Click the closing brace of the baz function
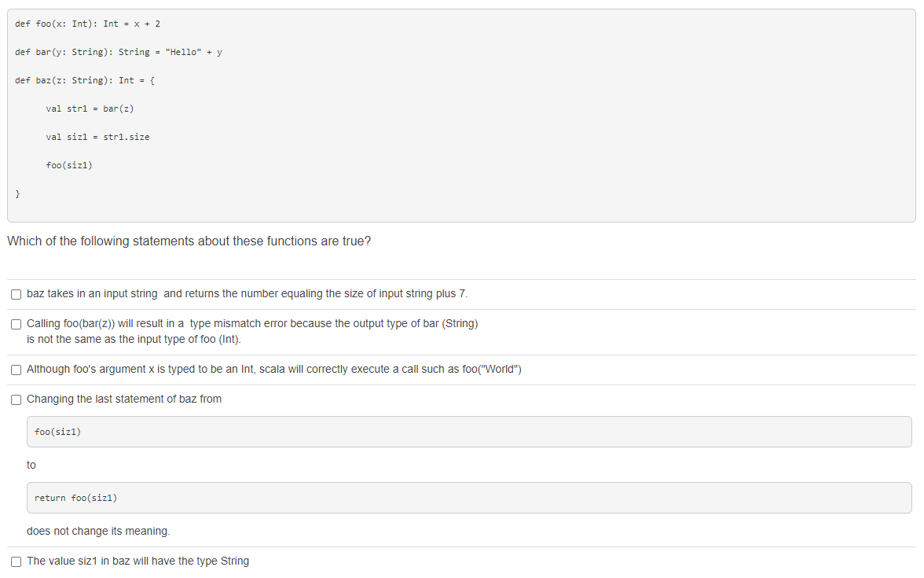Screen dimensions: 924x578 point(17,193)
